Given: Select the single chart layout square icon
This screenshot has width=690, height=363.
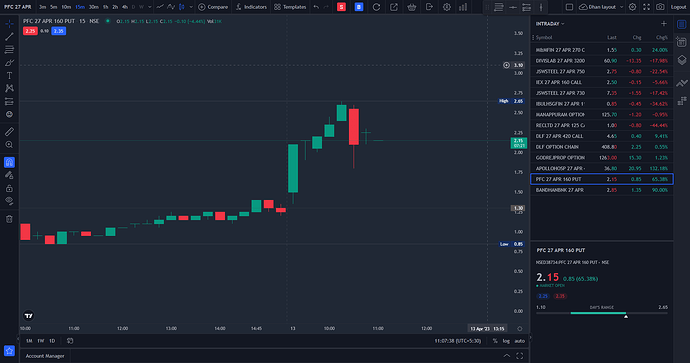Looking at the screenshot, I should 569,7.
